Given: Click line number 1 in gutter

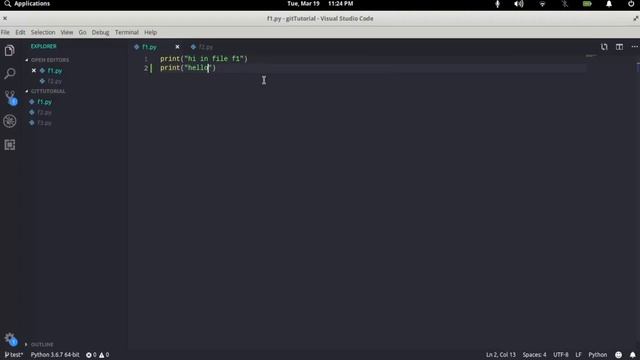Looking at the screenshot, I should [146, 59].
